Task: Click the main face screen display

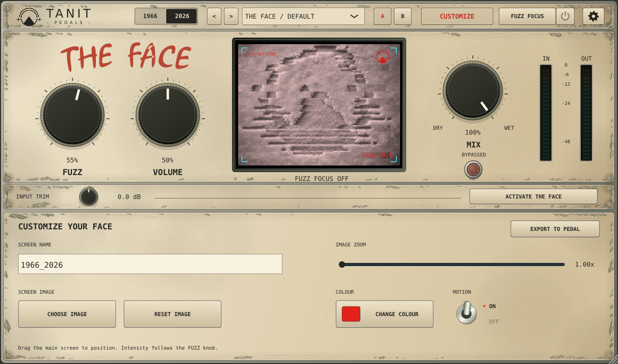Action: pos(319,105)
